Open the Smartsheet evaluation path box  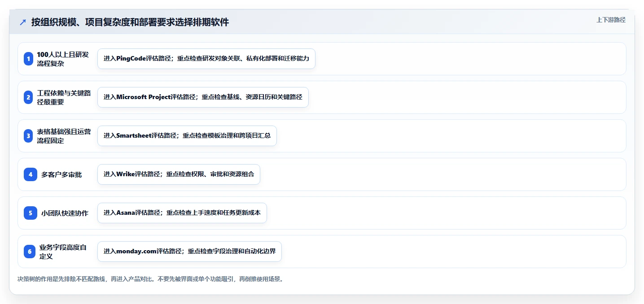[x=187, y=136]
